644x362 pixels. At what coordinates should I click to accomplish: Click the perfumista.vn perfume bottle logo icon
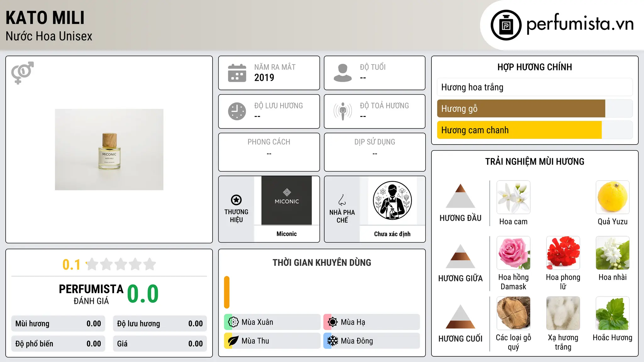506,25
